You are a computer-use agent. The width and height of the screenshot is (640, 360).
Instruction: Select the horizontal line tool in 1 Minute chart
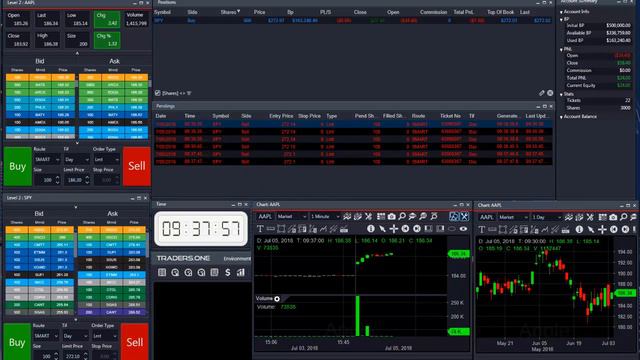[x=271, y=229]
